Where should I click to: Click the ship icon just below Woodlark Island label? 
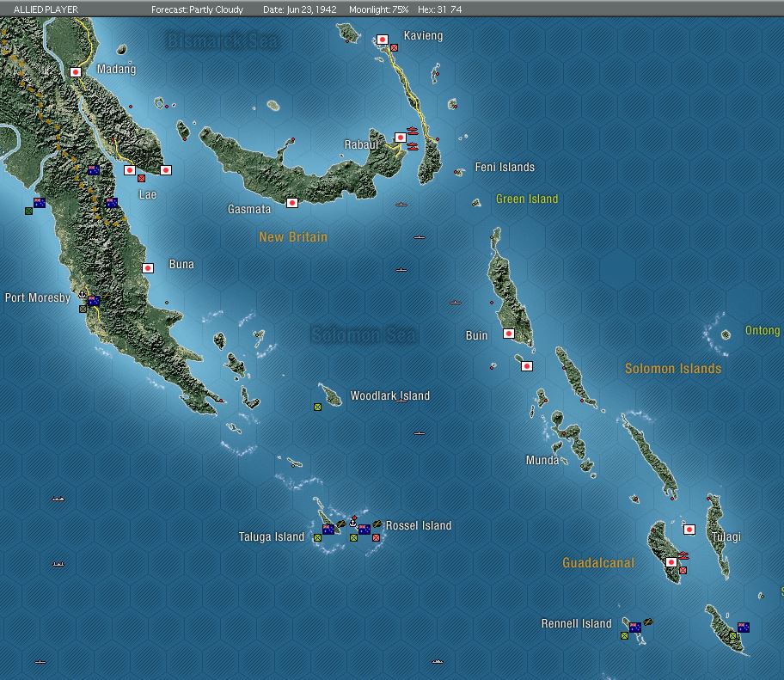tap(401, 401)
